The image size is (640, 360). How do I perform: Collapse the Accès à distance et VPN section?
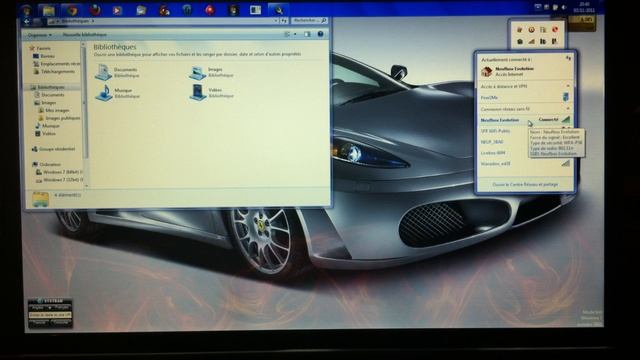[x=568, y=86]
